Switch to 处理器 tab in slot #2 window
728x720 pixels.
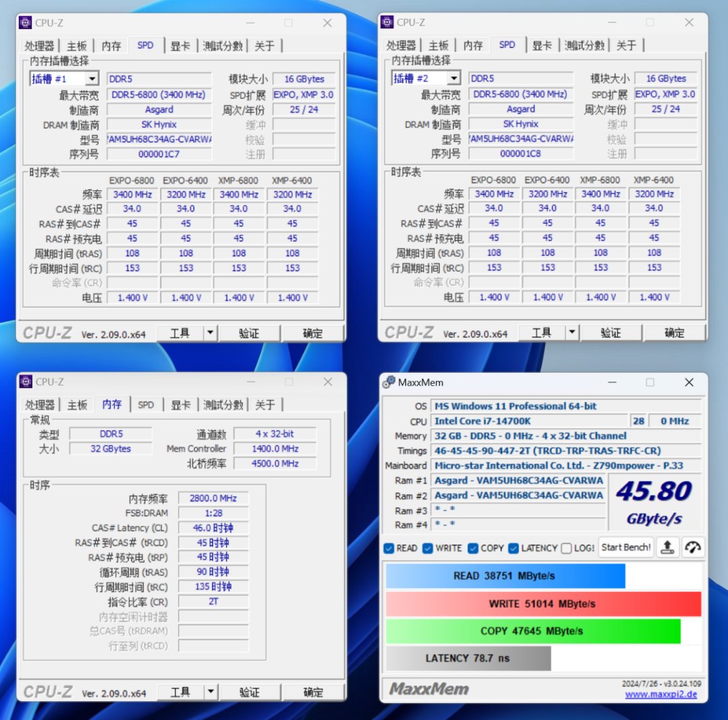(401, 45)
